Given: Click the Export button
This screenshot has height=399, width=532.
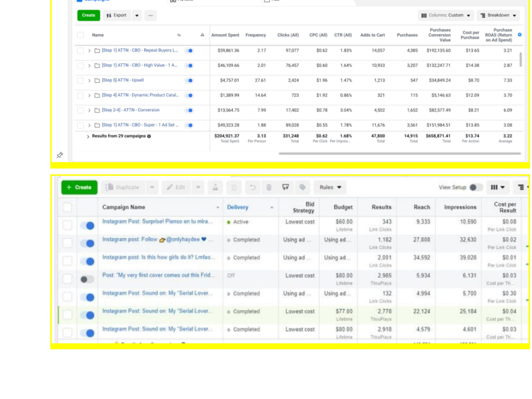Looking at the screenshot, I should coord(117,15).
